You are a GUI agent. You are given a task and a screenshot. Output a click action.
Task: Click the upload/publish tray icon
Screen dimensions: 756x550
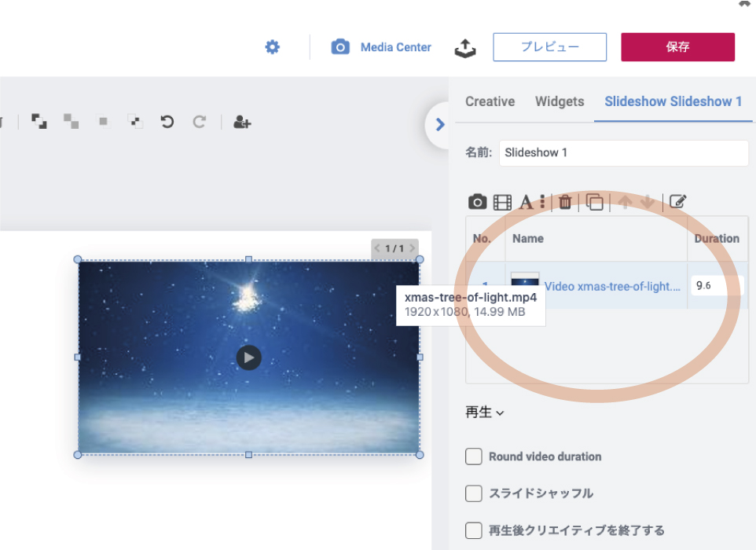click(465, 48)
